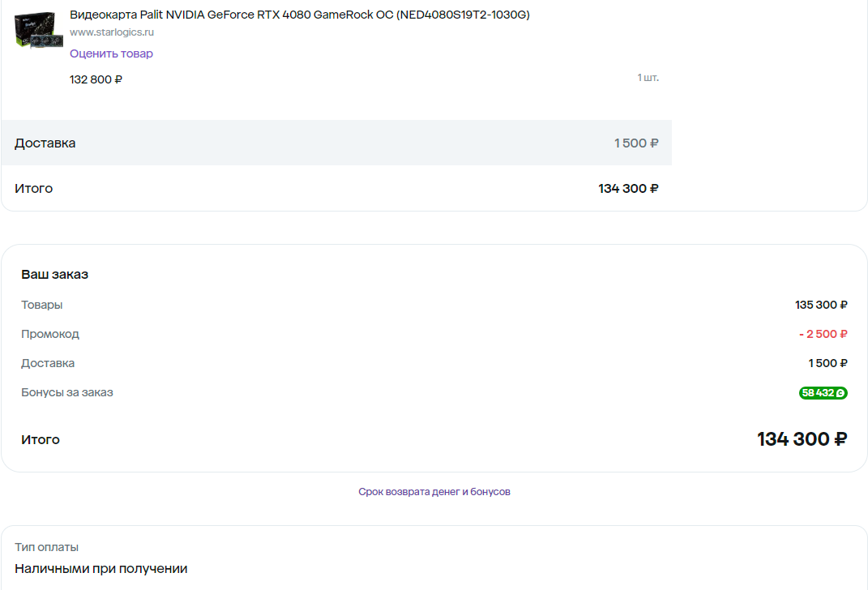Click the Доставка label under Ваш заказ

[48, 364]
